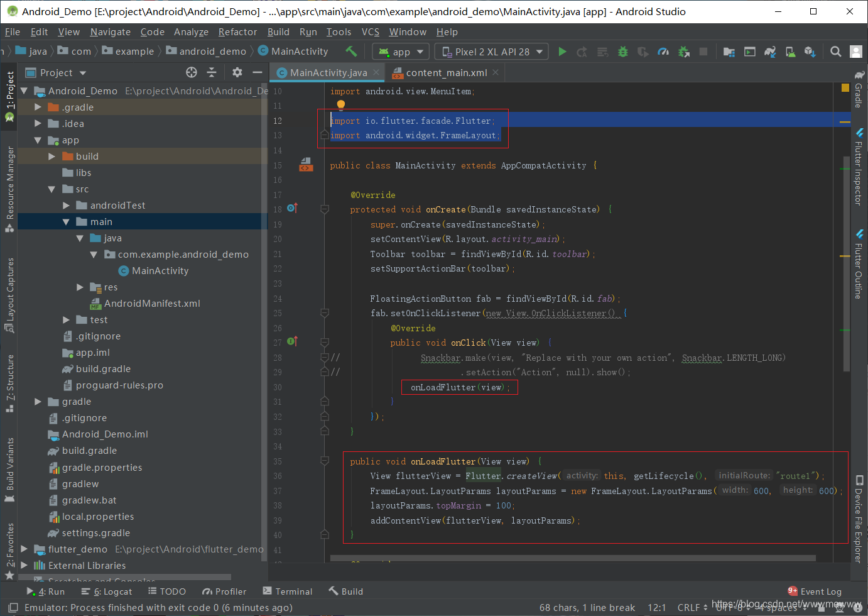
Task: Open the 4: Run tool window button
Action: click(45, 591)
